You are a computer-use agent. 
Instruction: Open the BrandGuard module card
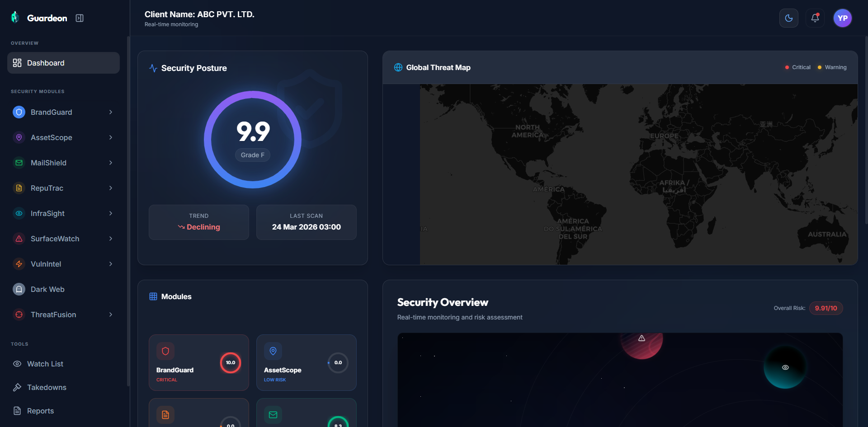[199, 362]
